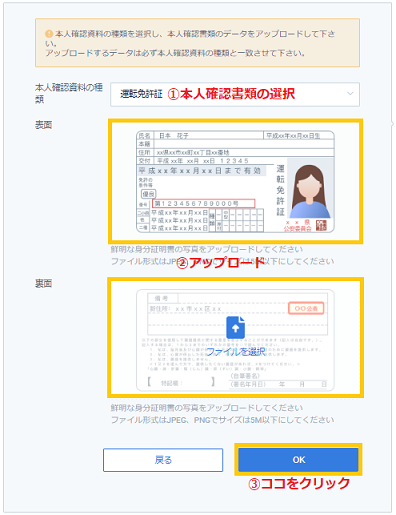Click the 表面 label

coord(43,125)
